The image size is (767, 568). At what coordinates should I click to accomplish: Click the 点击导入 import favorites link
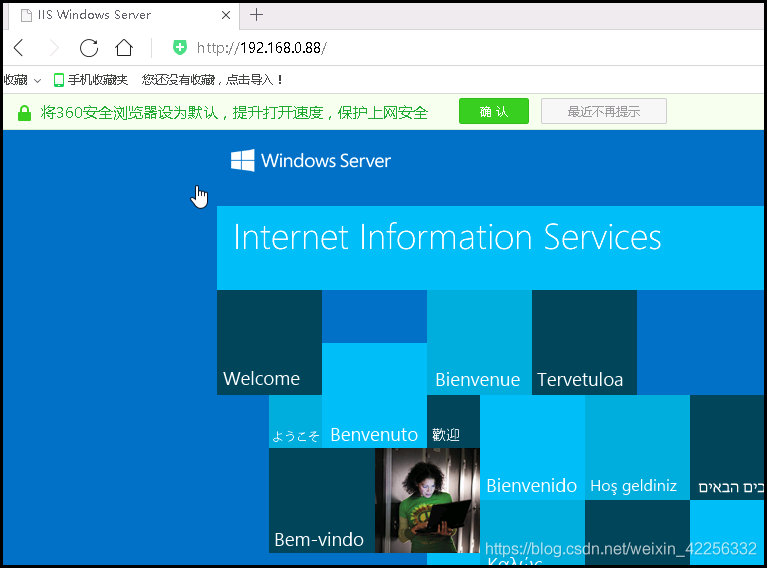[x=253, y=80]
